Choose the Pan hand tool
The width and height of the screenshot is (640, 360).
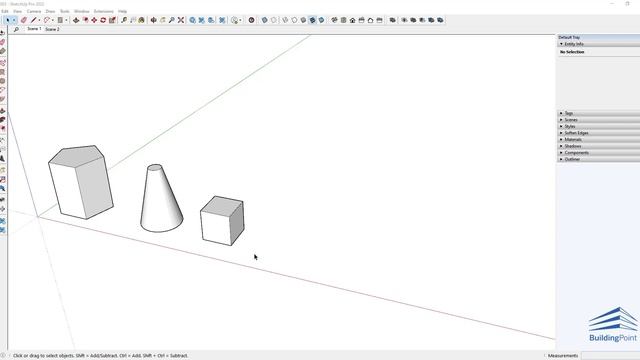click(162, 20)
